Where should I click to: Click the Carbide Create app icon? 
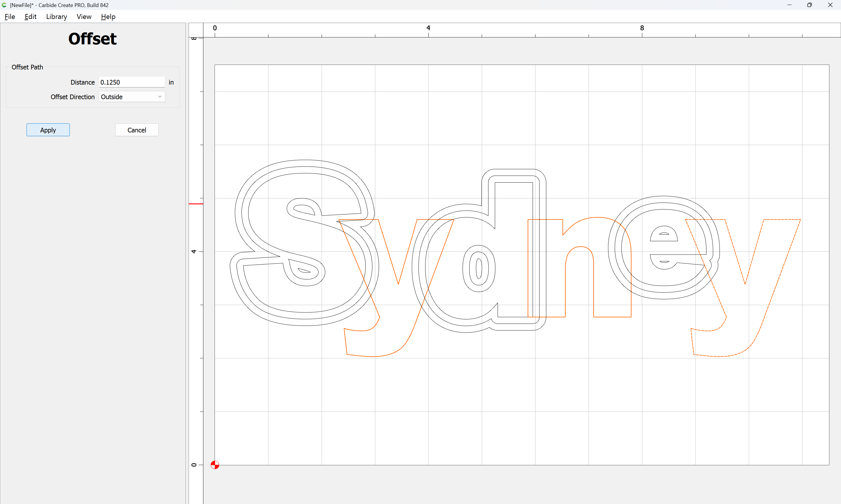(x=4, y=5)
